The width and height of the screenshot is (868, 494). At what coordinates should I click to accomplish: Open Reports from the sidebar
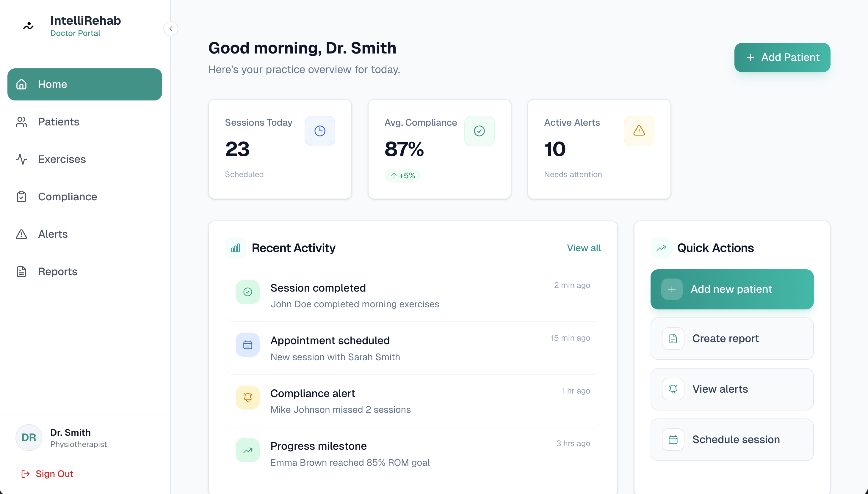57,271
